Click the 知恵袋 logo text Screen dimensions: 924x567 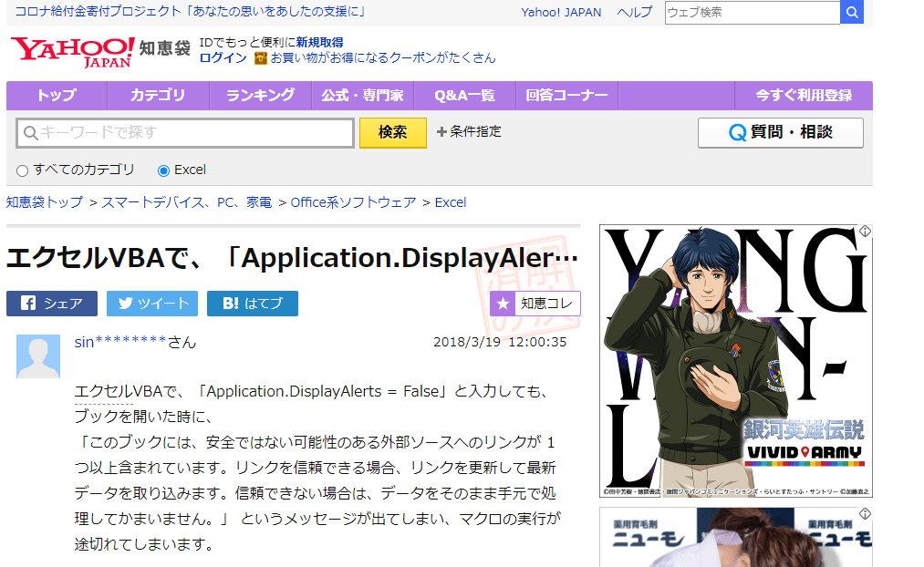[165, 48]
